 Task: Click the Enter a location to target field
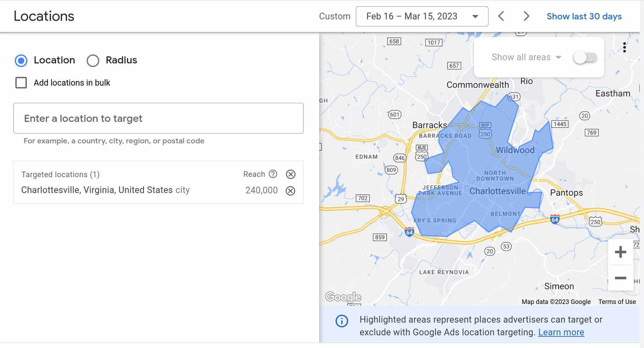tap(158, 118)
